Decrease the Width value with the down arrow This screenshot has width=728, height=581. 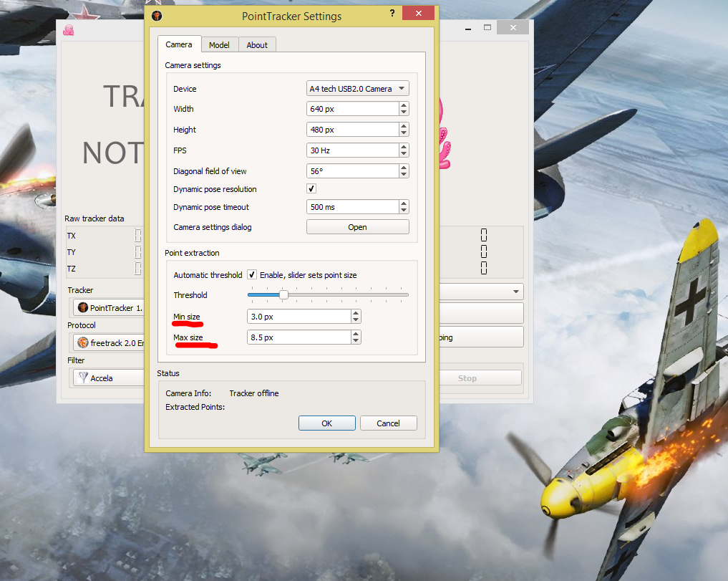coord(404,112)
